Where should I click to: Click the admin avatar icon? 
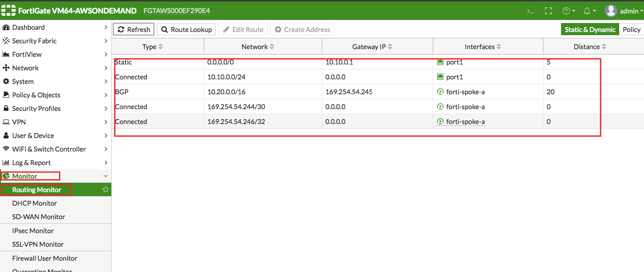coord(611,11)
